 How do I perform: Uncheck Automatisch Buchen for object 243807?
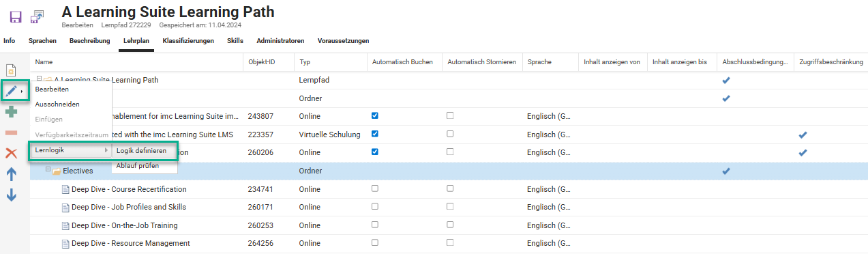click(375, 115)
